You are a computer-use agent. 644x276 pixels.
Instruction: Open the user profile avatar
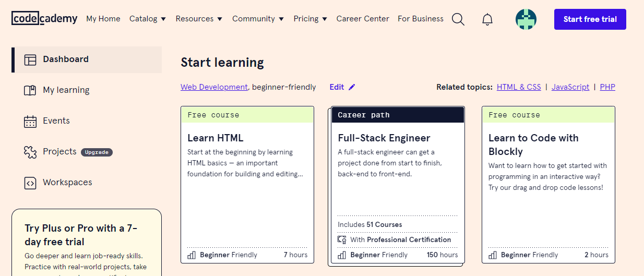[x=526, y=19]
